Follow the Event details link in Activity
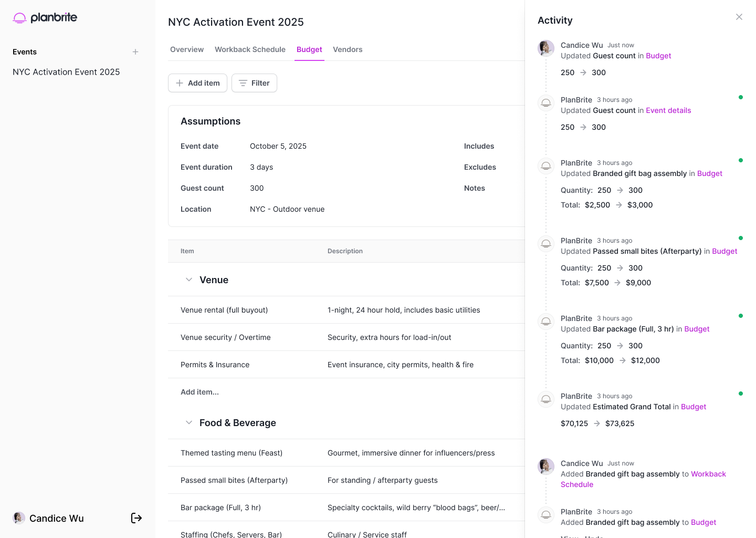This screenshot has width=756, height=538. 668,110
